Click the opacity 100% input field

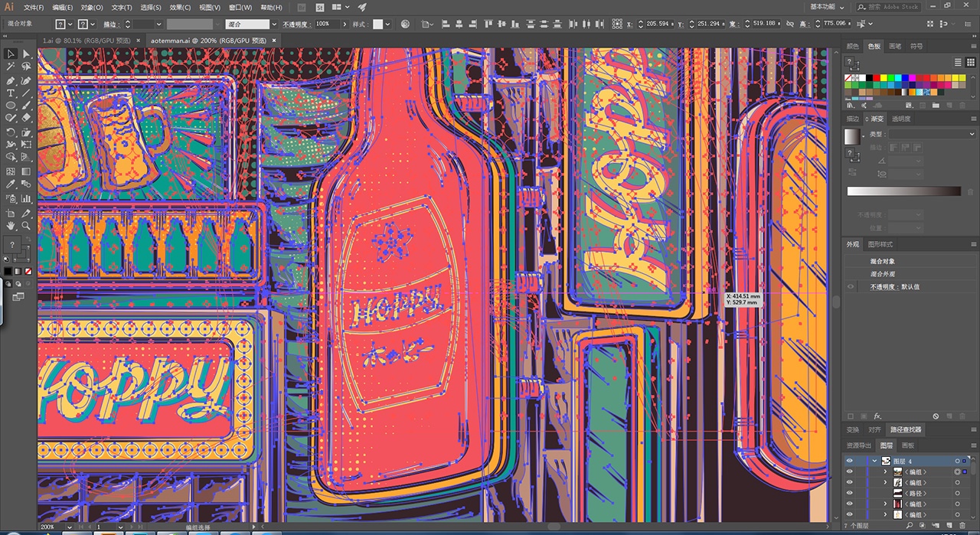point(326,24)
